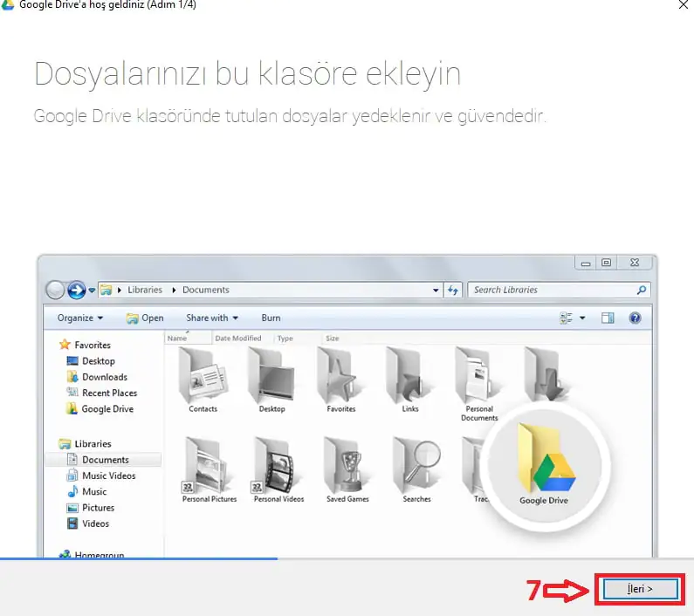
Task: Click the blue forward arrow button
Action: tap(77, 291)
